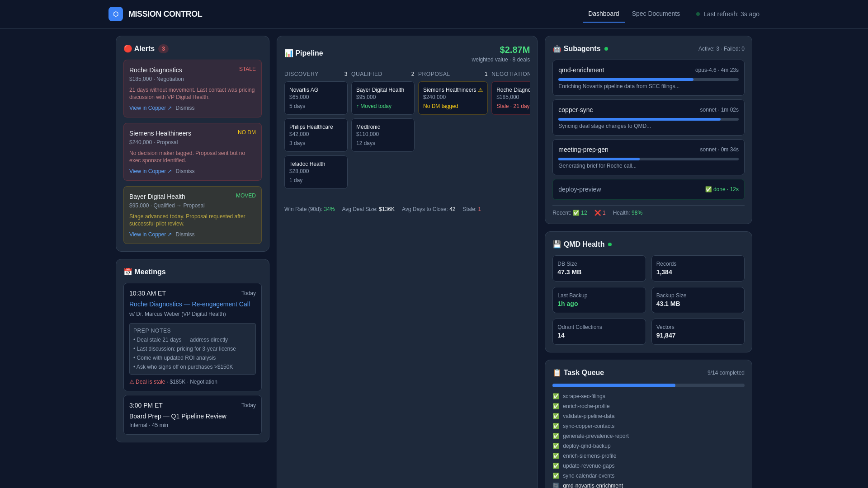Click the Task Queue clipboard icon
Viewport: 868px width, 488px height.
[x=557, y=372]
